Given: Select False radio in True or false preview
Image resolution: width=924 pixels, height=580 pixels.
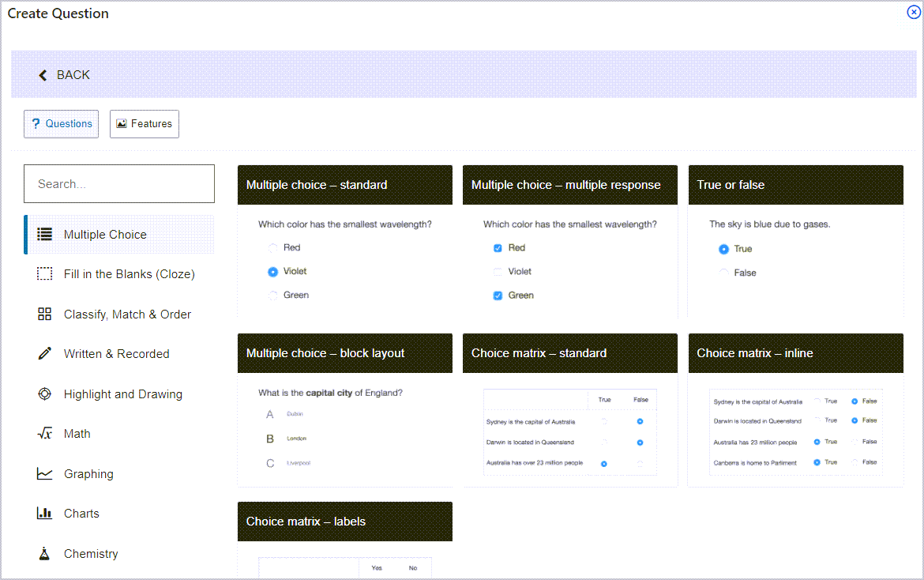Looking at the screenshot, I should click(723, 273).
